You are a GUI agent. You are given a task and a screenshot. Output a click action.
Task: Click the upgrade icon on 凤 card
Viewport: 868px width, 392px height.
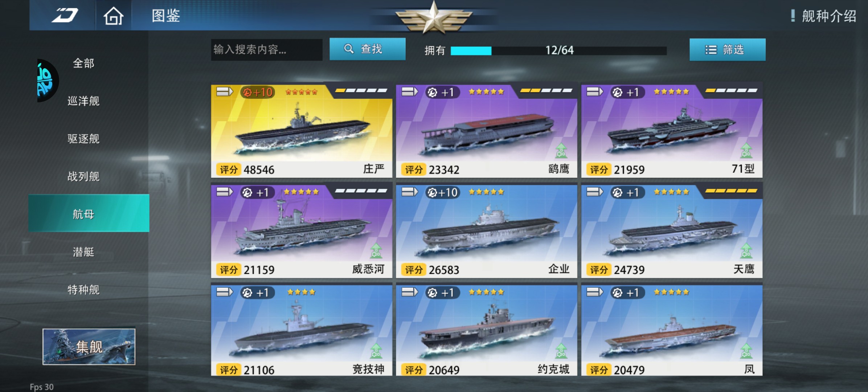point(746,351)
